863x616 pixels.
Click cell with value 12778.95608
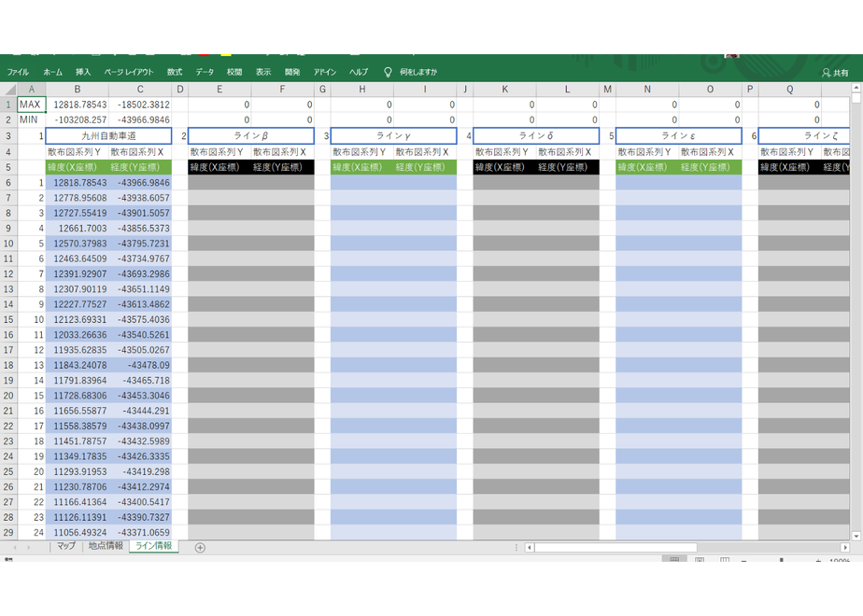pyautogui.click(x=77, y=198)
